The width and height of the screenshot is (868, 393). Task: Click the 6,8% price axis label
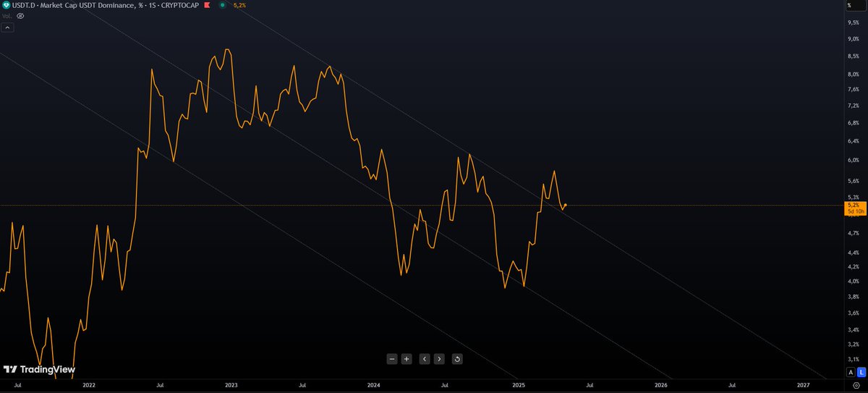point(853,123)
